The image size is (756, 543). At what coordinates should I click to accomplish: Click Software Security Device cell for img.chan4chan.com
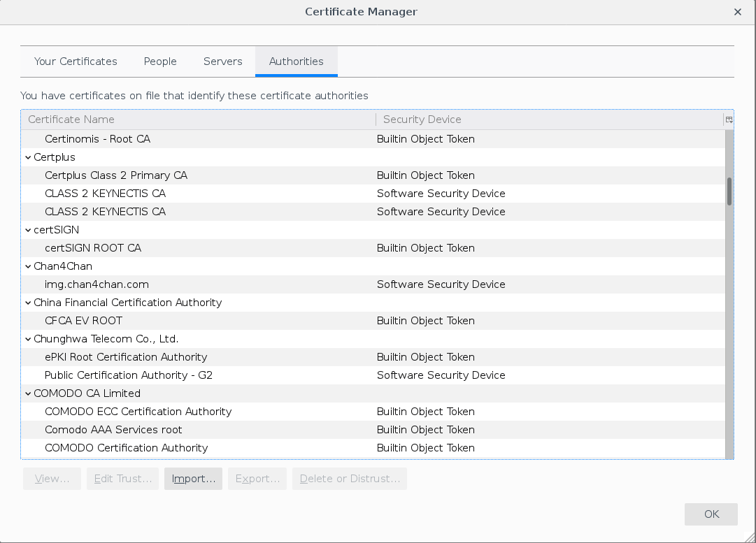point(441,284)
